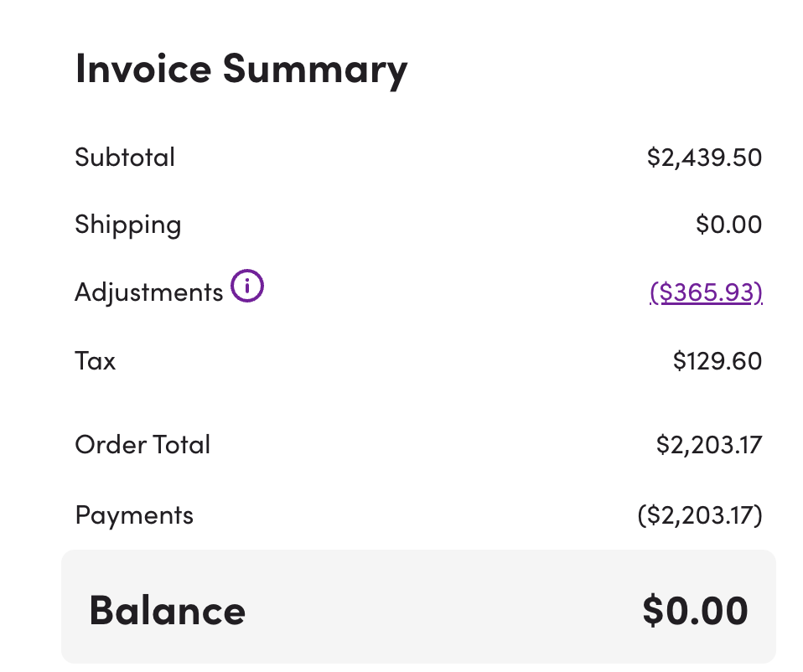Click the Invoice Summary heading

point(241,69)
